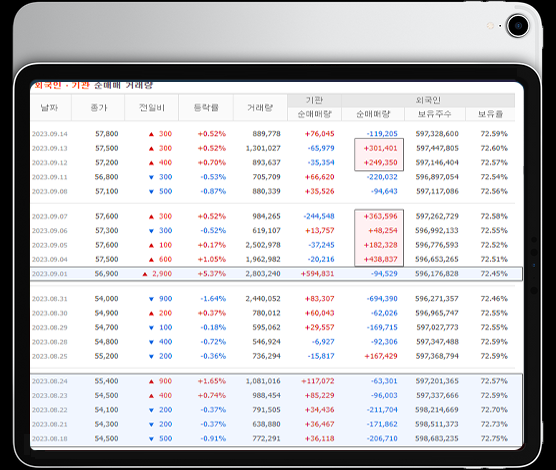Image resolution: width=556 pixels, height=470 pixels.
Task: Click the up arrow beside 600
Action: pos(151,260)
